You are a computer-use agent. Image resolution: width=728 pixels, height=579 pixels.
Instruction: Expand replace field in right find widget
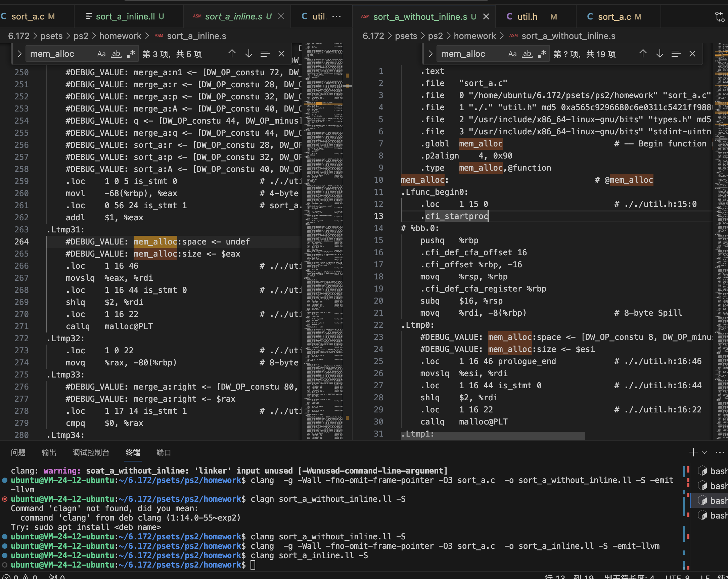pyautogui.click(x=430, y=54)
